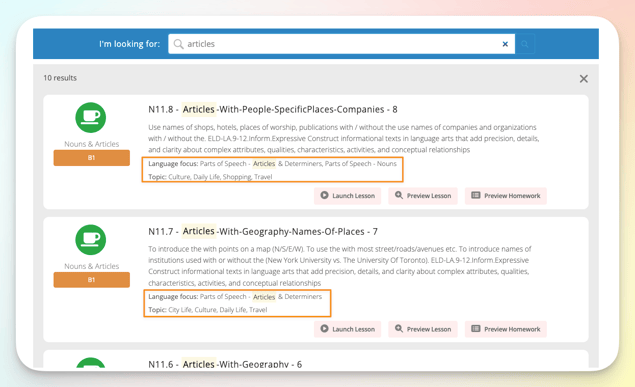The image size is (635, 387).
Task: Click B1 level badge on N11.8 card
Action: [92, 158]
